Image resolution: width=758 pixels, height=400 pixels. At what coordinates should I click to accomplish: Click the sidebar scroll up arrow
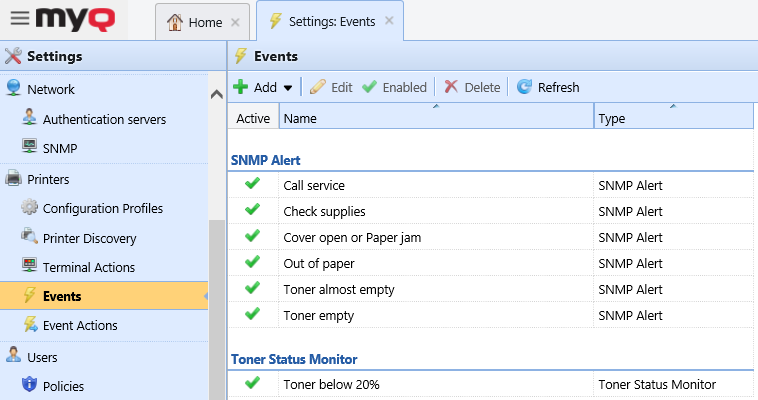(x=216, y=94)
